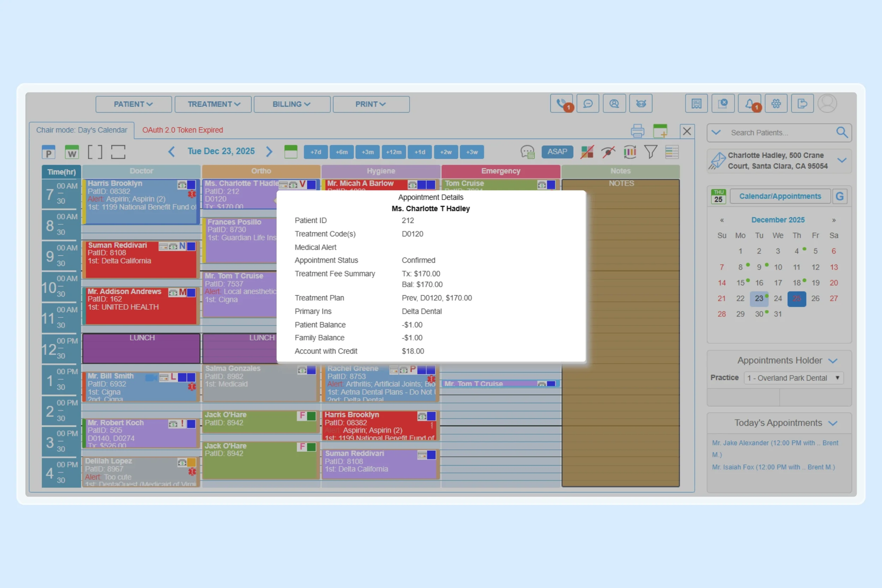Select the green availability swatch beside the date arrows
The width and height of the screenshot is (882, 588).
click(291, 152)
